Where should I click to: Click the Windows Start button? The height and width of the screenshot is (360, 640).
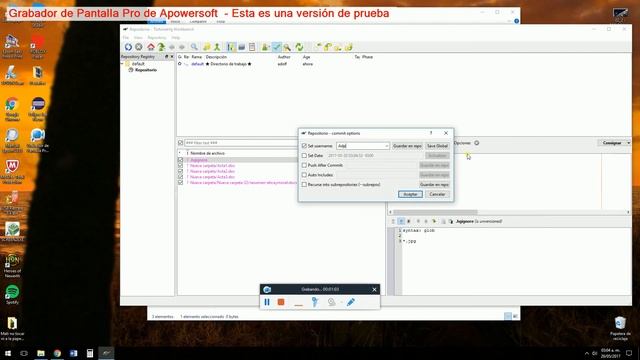[8, 353]
